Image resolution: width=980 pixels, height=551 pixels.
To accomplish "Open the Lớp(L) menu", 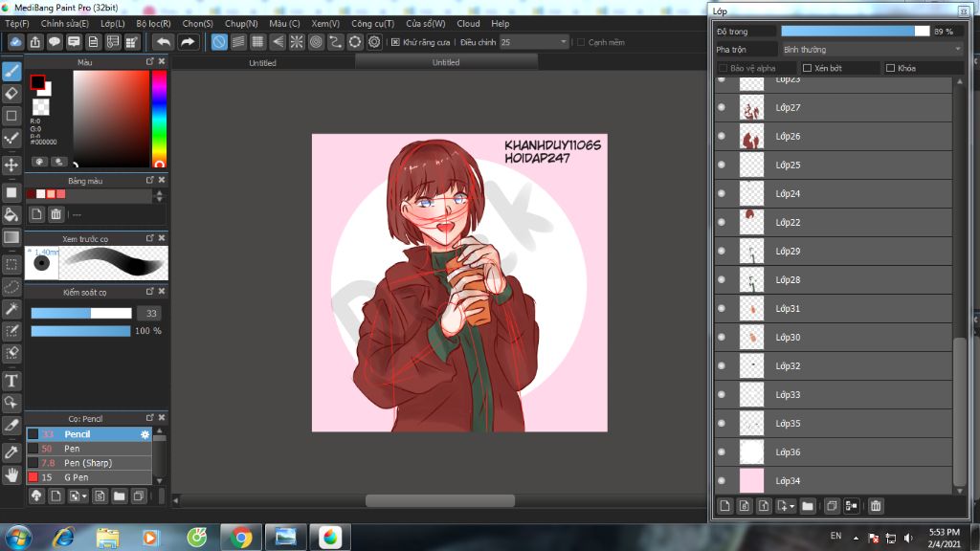I will [x=113, y=23].
